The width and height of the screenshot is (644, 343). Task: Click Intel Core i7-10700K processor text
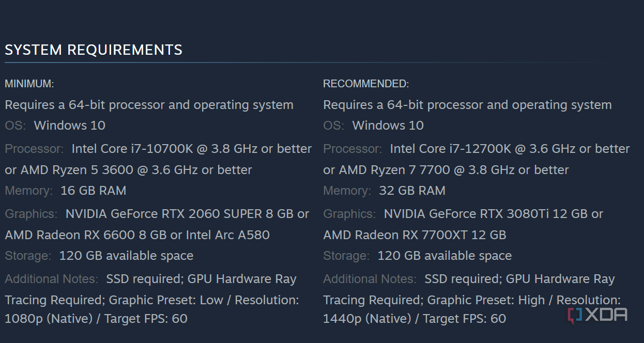(132, 149)
